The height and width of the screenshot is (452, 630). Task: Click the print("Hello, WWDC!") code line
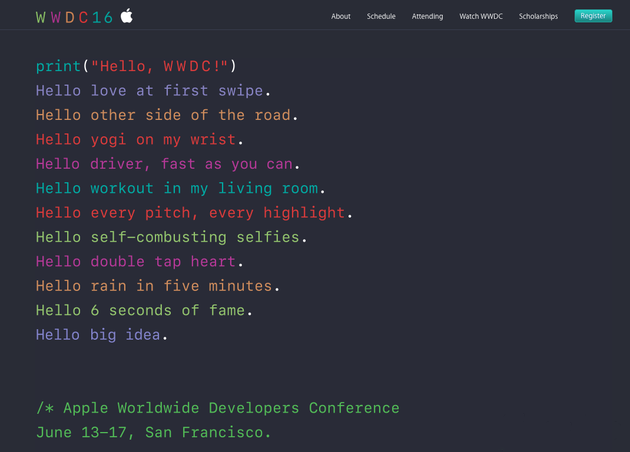[x=136, y=66]
